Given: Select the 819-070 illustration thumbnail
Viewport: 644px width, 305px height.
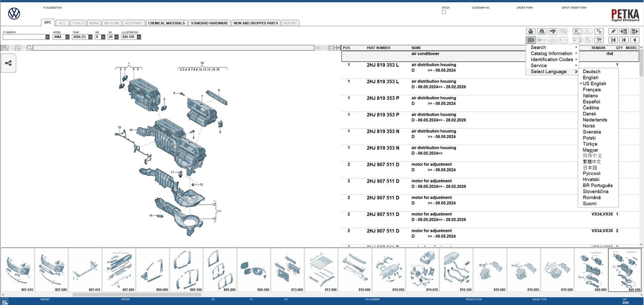Looking at the screenshot, I should (422, 269).
